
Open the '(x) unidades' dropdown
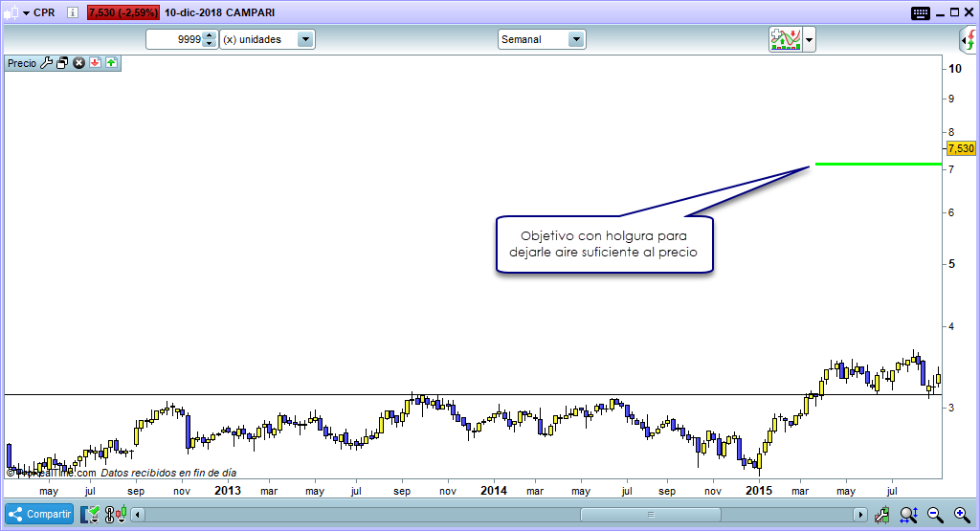(305, 39)
